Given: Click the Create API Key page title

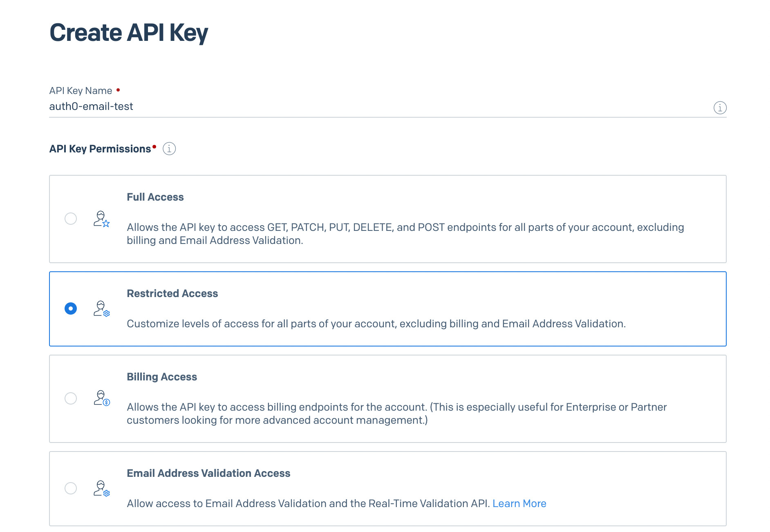Looking at the screenshot, I should tap(128, 33).
